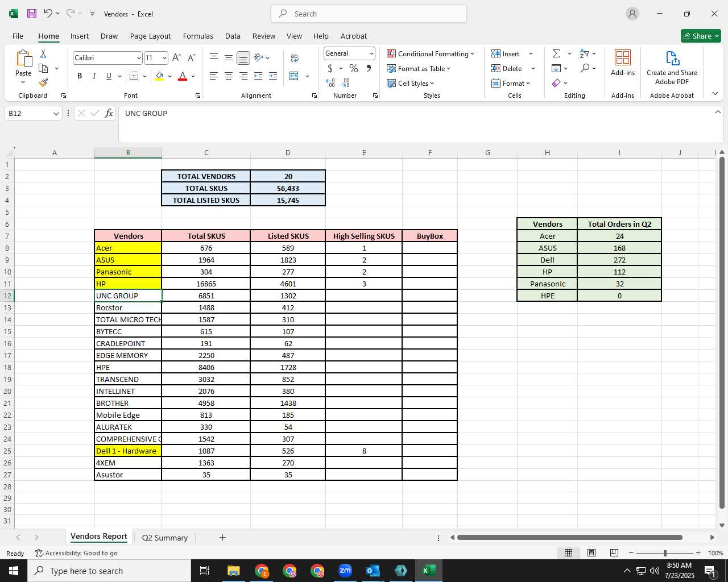Viewport: 728px width, 582px height.
Task: Open the Data tab
Action: (x=233, y=36)
